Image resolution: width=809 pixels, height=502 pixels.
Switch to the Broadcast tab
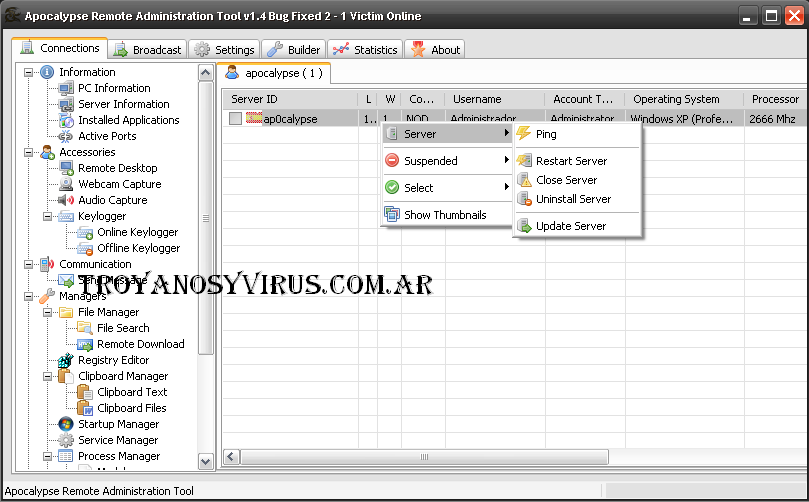click(148, 50)
